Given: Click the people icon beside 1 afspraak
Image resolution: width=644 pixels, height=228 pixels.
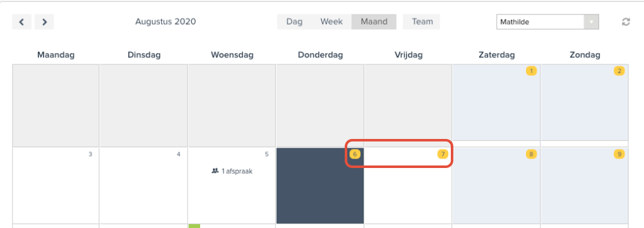Looking at the screenshot, I should point(215,171).
